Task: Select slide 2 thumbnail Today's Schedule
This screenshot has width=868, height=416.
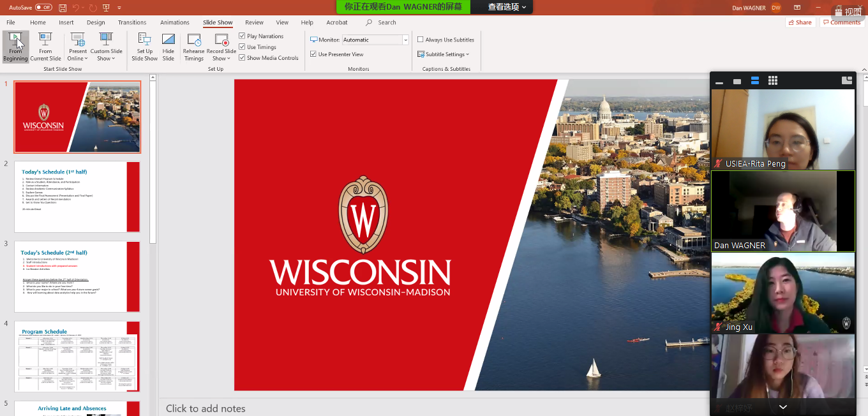Action: point(77,197)
